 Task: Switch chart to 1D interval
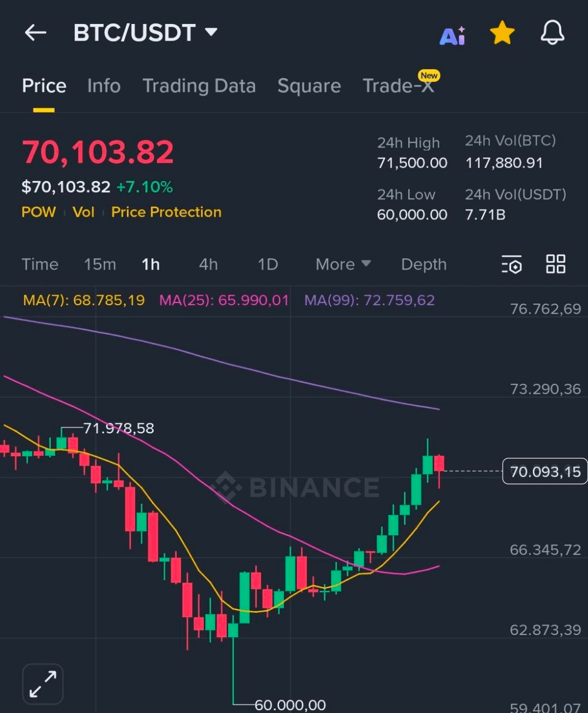pyautogui.click(x=267, y=264)
